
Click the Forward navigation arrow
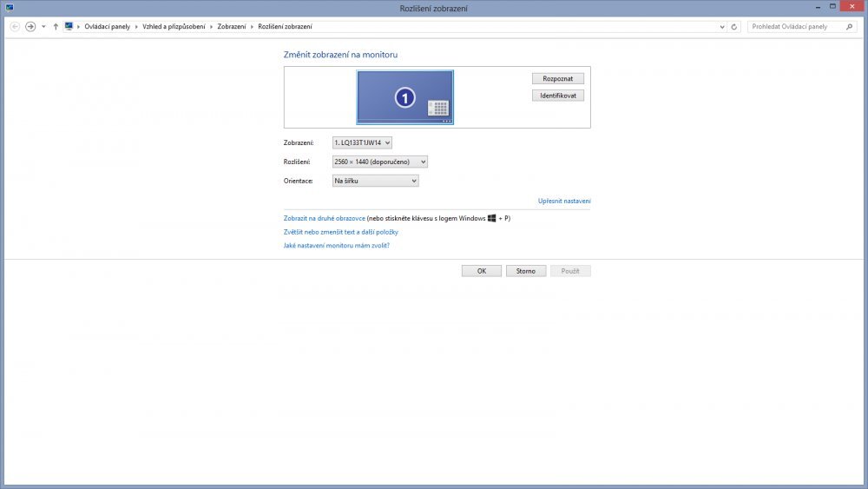(30, 27)
